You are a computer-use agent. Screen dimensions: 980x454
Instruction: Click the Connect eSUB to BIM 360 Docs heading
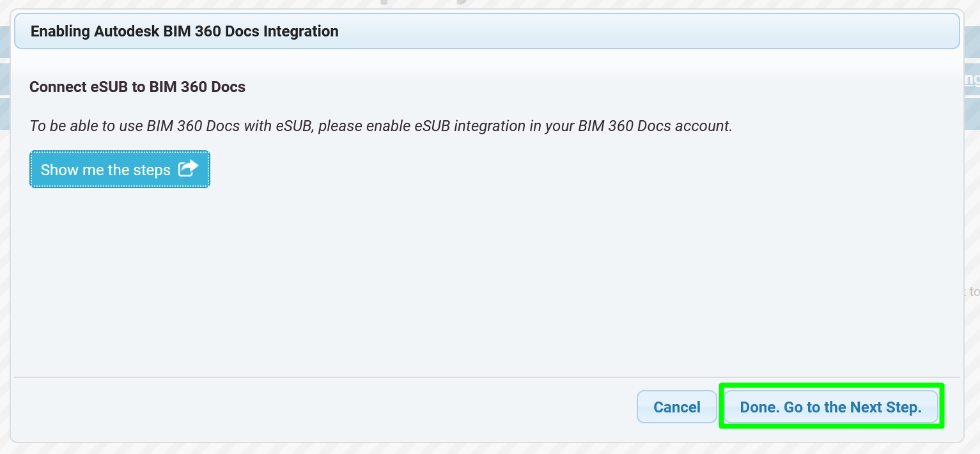(137, 87)
